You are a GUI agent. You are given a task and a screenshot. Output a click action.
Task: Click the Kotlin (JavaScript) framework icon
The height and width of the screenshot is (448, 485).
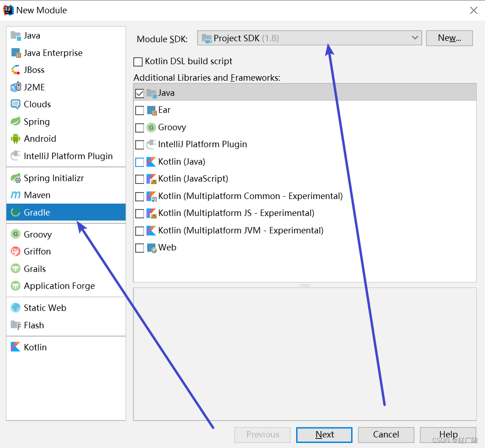point(152,179)
